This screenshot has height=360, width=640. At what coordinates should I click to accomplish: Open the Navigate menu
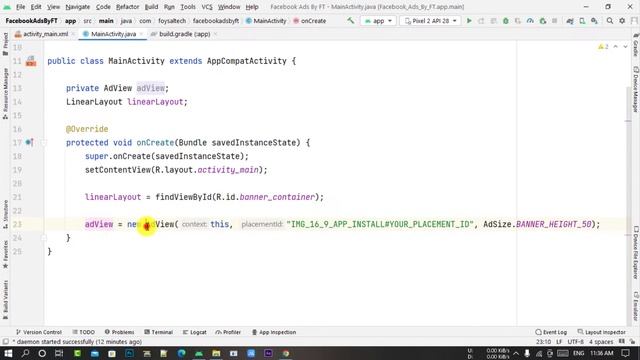point(78,7)
